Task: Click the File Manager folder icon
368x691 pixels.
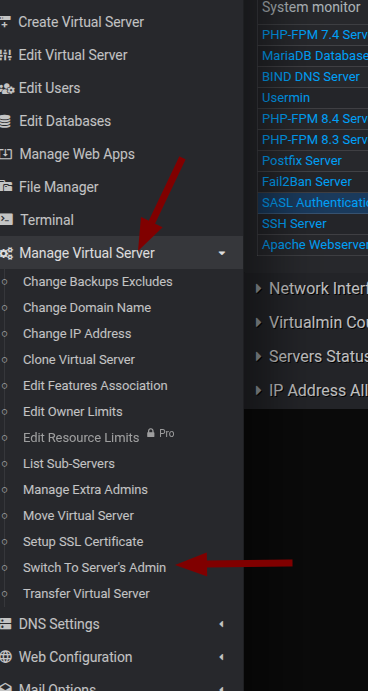Action: [x=6, y=186]
